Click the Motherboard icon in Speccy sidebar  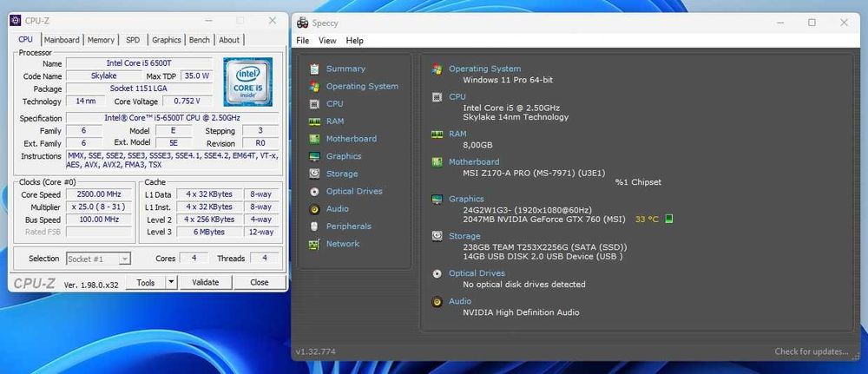(x=314, y=139)
